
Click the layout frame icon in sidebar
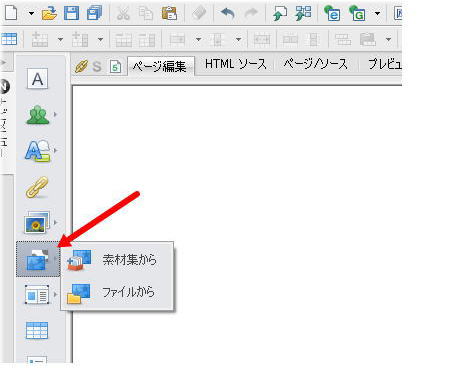pyautogui.click(x=37, y=294)
